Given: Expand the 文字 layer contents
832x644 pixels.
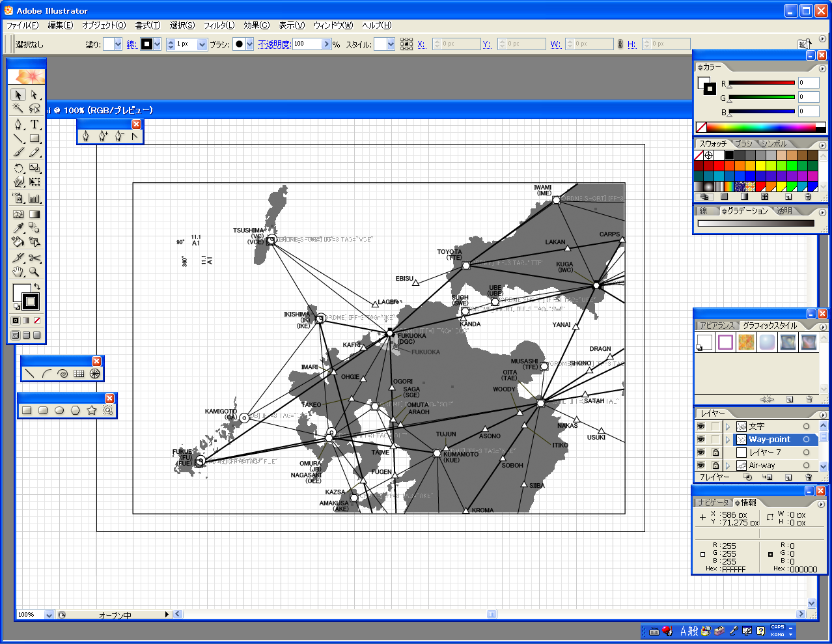Looking at the screenshot, I should [728, 427].
